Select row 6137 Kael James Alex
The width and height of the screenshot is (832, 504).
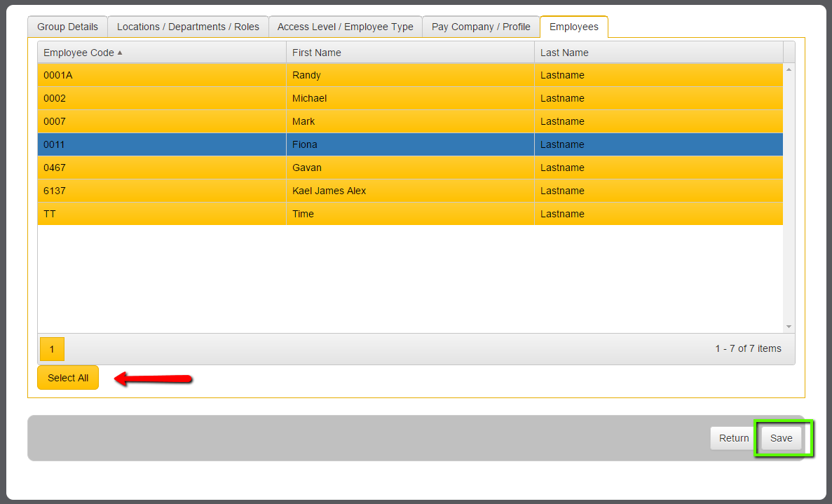click(410, 191)
